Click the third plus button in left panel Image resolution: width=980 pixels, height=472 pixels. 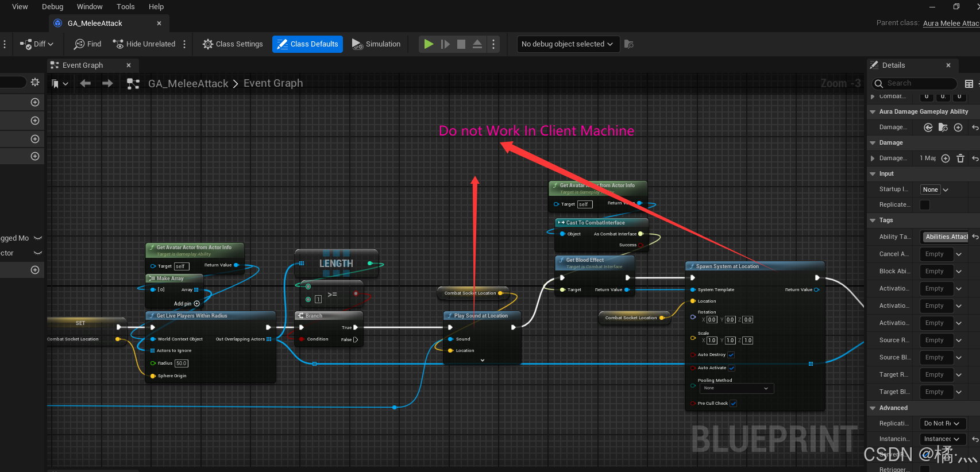(35, 139)
